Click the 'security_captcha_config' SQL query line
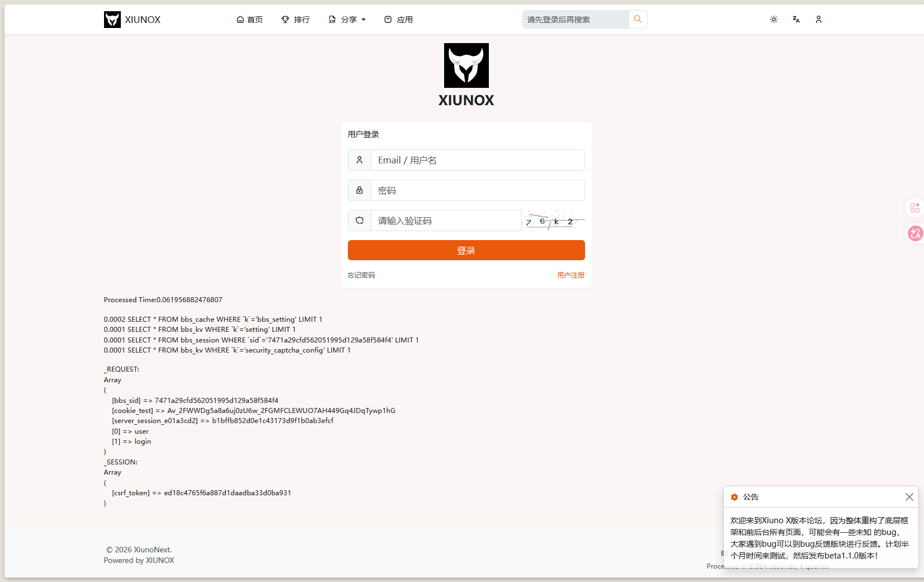 [227, 350]
